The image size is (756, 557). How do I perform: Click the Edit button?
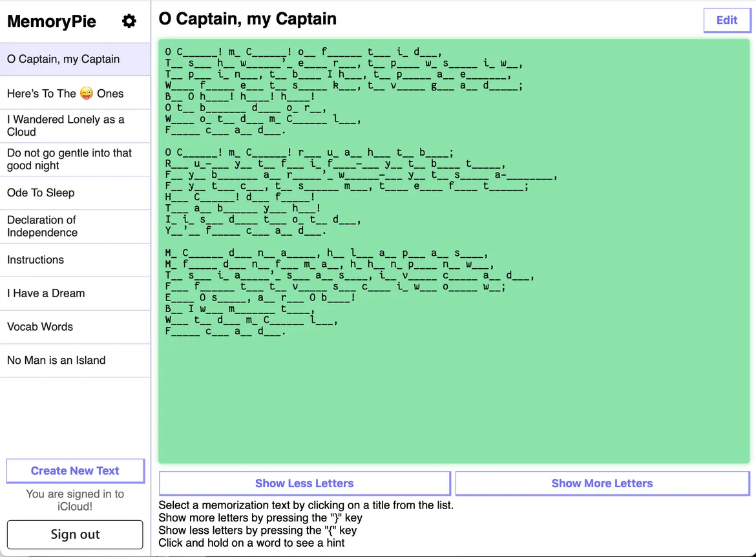pos(727,20)
